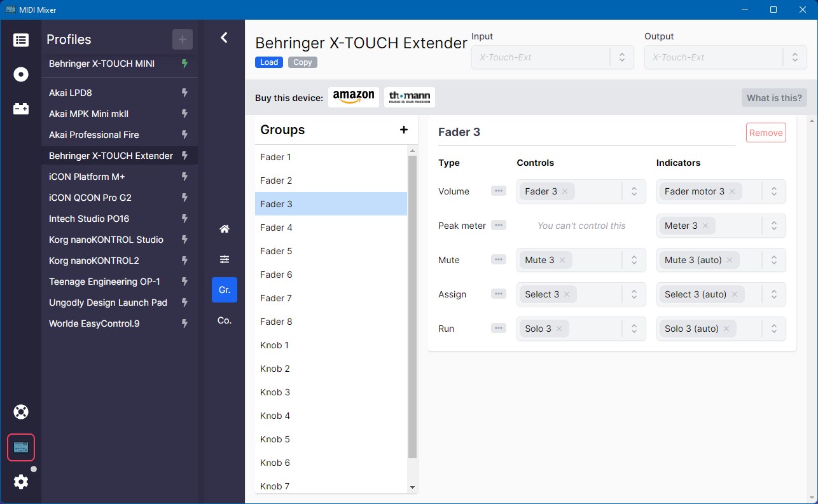818x504 pixels.
Task: Remove Fader motor 3 indicator tag
Action: (732, 191)
